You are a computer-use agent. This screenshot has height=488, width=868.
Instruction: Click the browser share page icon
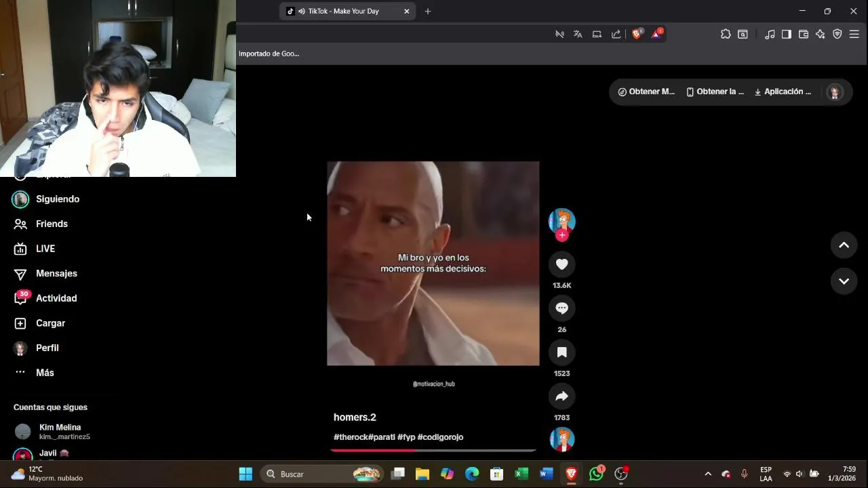tap(616, 35)
